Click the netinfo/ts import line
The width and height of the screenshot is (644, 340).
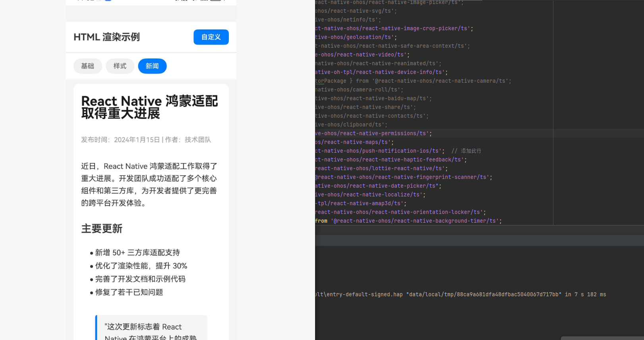point(348,19)
